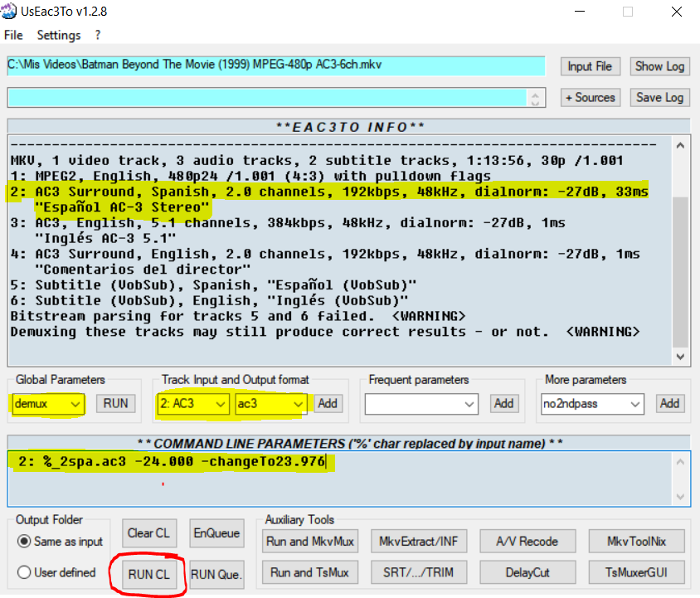Open the ? help menu
The height and width of the screenshot is (598, 700).
pos(98,35)
